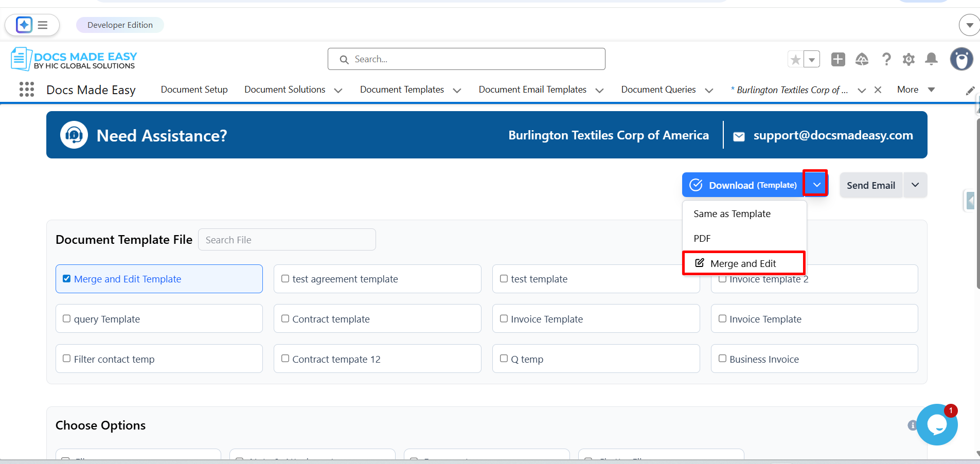Choose Merge and Edit from the download menu
The width and height of the screenshot is (980, 464).
click(743, 263)
